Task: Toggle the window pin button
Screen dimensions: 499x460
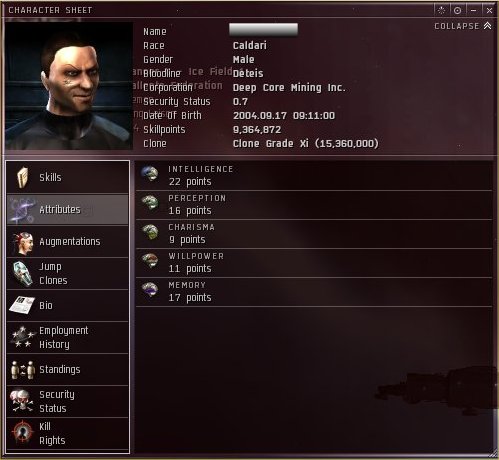Action: (x=457, y=10)
